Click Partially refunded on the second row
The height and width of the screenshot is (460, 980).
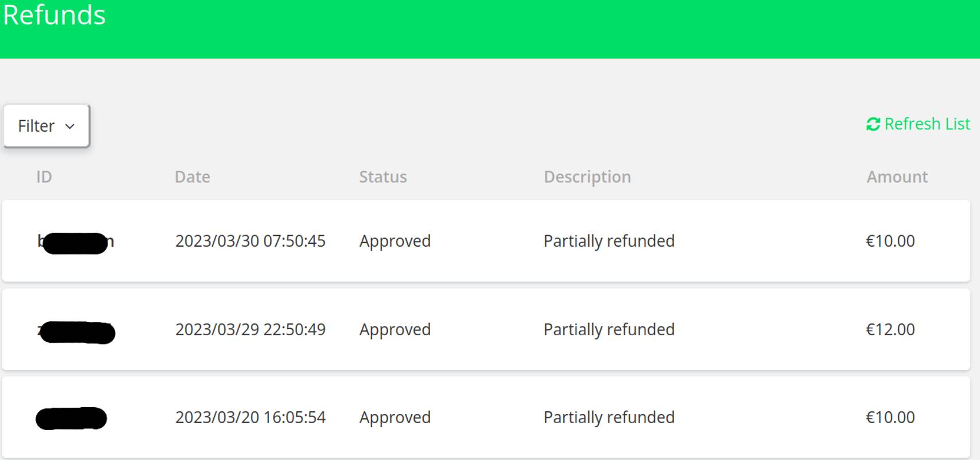click(x=608, y=329)
